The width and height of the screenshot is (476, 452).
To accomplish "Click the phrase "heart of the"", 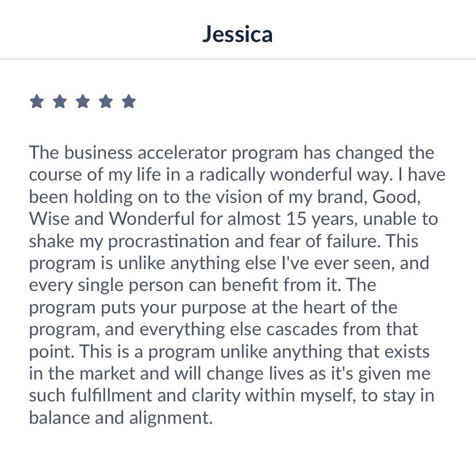I will click(x=350, y=307).
